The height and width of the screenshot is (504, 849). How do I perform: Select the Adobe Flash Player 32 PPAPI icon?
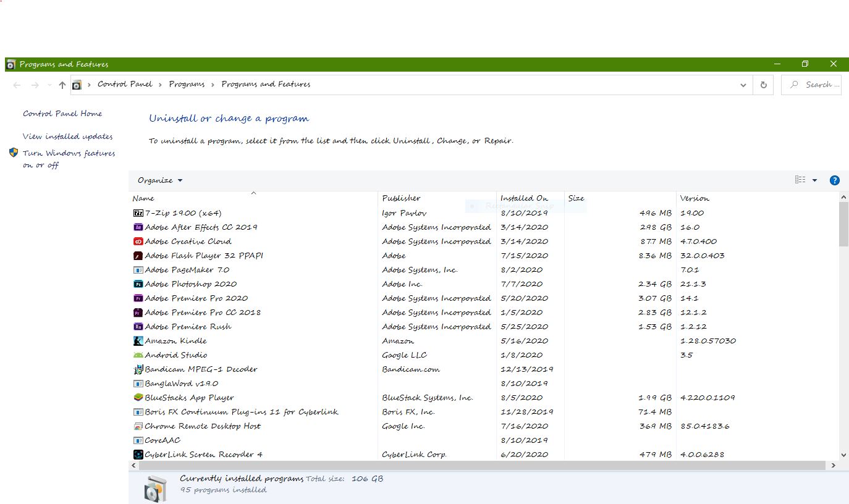[138, 256]
